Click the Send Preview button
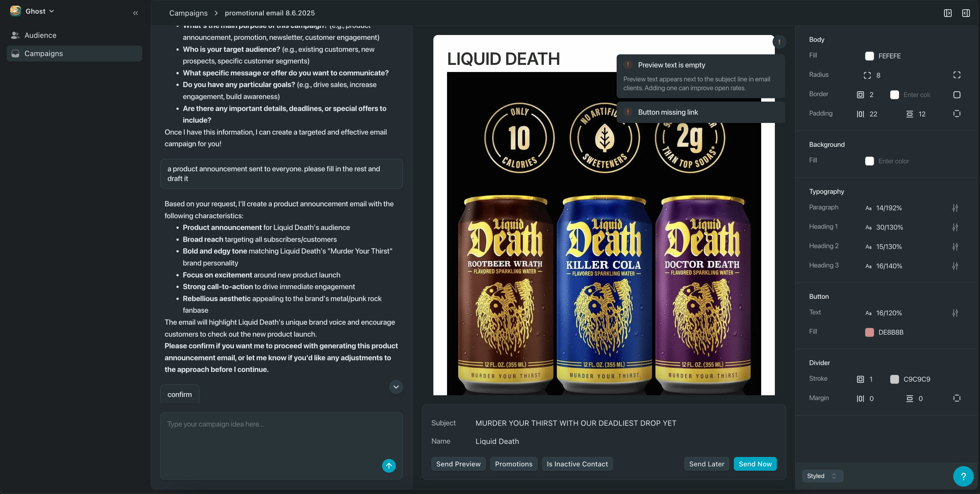980x494 pixels. (458, 464)
